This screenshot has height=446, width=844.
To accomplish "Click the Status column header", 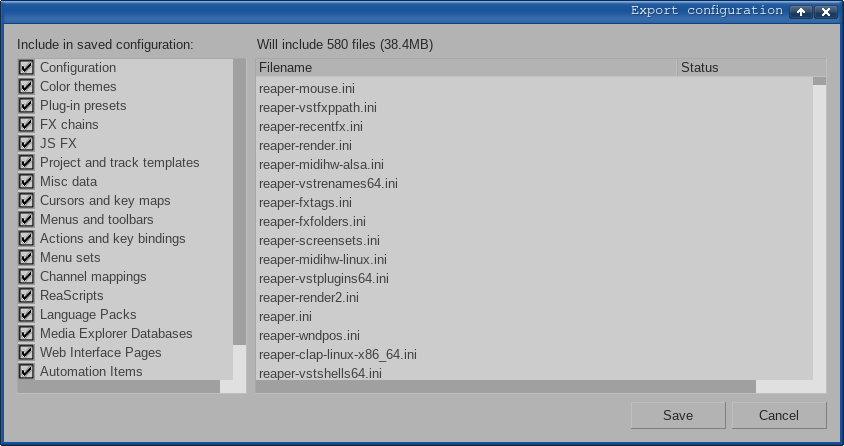I will 751,67.
